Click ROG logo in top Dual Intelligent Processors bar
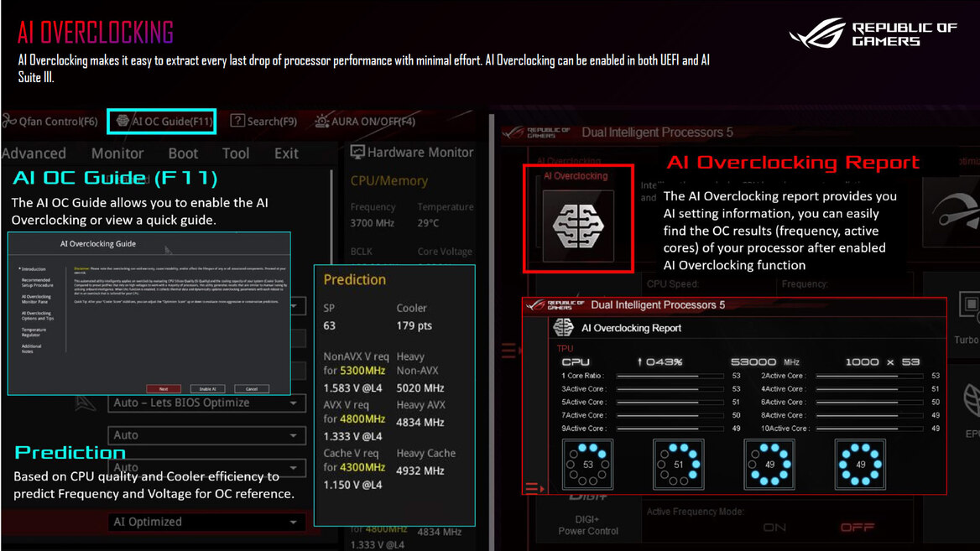Viewport: 980px width, 551px height. coord(537,133)
